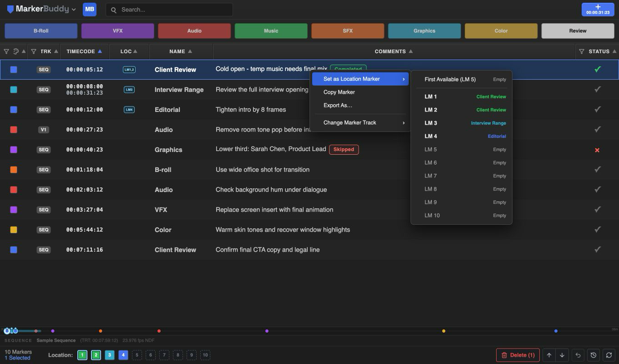The height and width of the screenshot is (364, 619).
Task: Sort by the COMMENTS column
Action: 394,51
